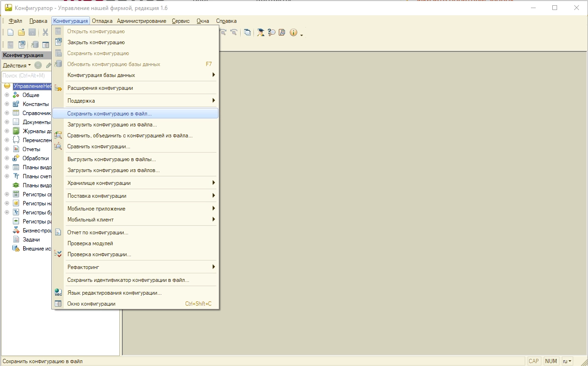Select the Задачи tree item
The width and height of the screenshot is (588, 366).
[31, 240]
